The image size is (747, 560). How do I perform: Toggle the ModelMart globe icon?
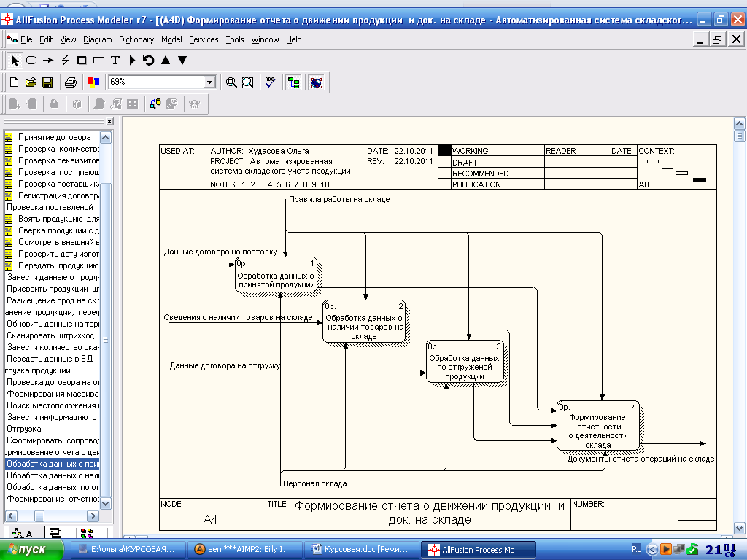(x=317, y=82)
